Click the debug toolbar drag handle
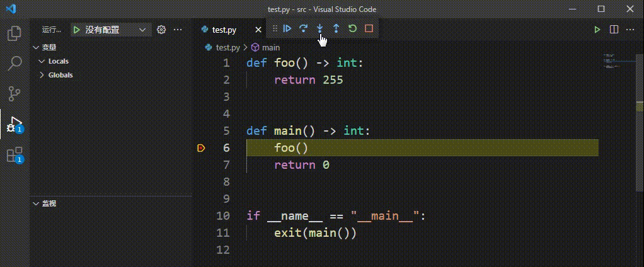 coord(275,28)
